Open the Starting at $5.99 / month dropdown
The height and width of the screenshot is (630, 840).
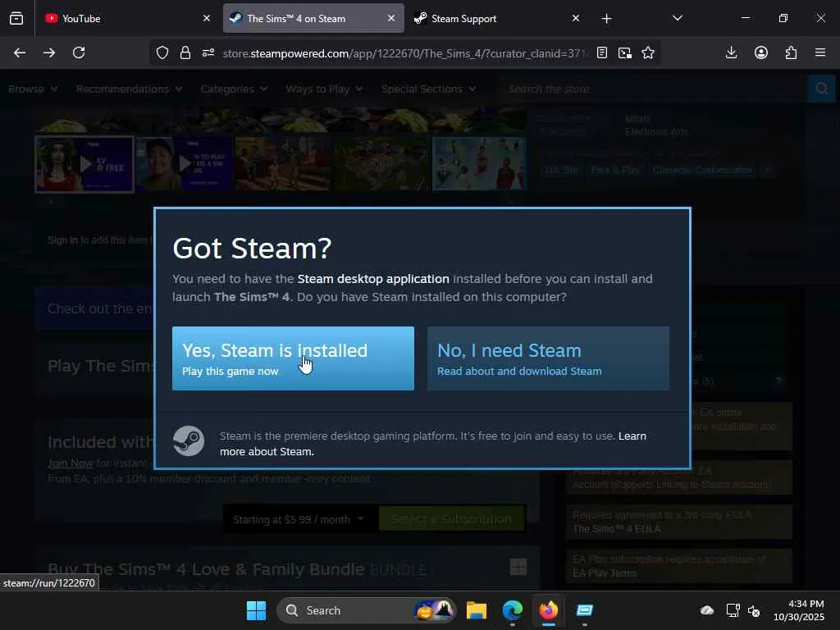click(299, 519)
